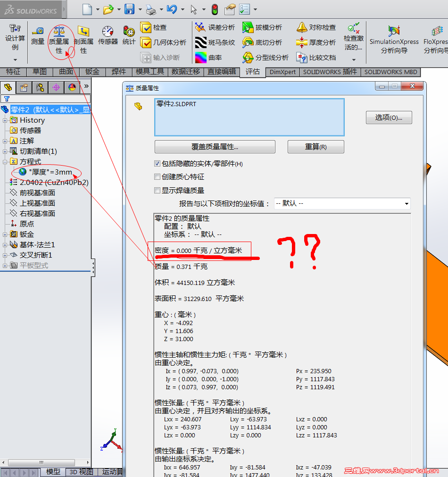This screenshot has width=448, height=477.
Task: Open FeatureManager design tree tab icon
Action: [x=8, y=88]
